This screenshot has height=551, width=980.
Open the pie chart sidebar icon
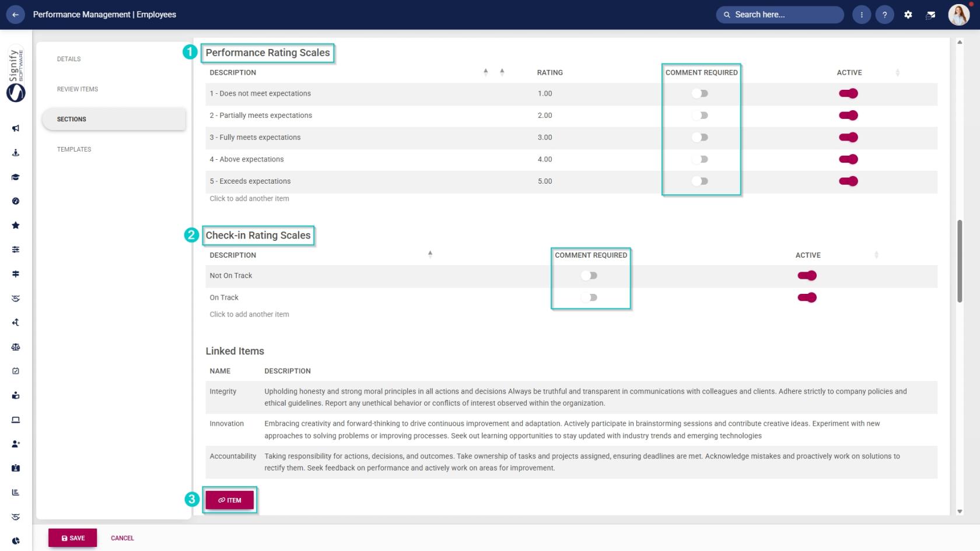16,541
